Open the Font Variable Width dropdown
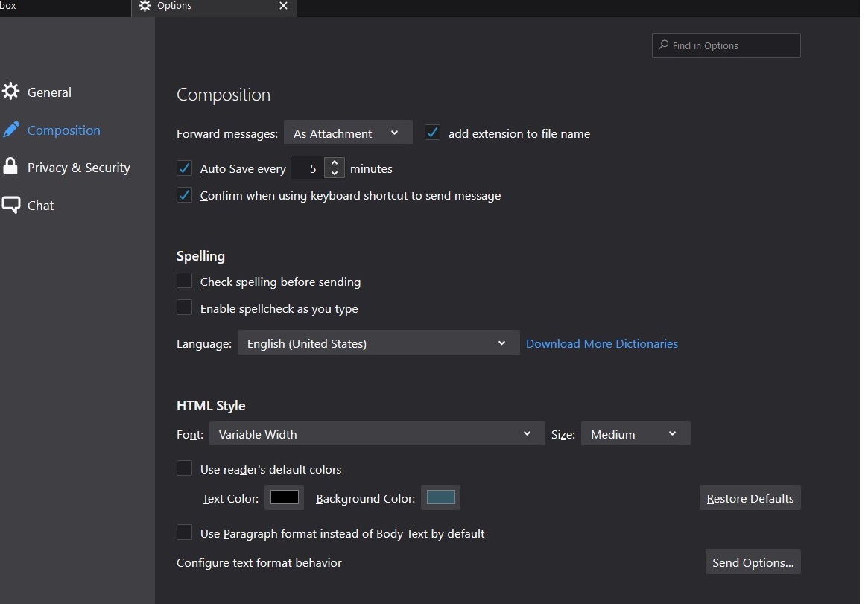 click(376, 433)
